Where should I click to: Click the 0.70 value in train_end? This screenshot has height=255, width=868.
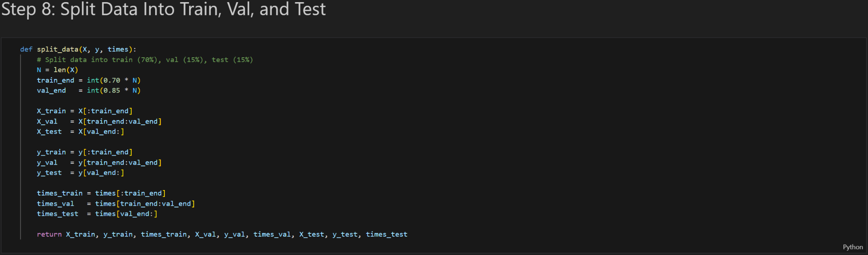(x=111, y=80)
